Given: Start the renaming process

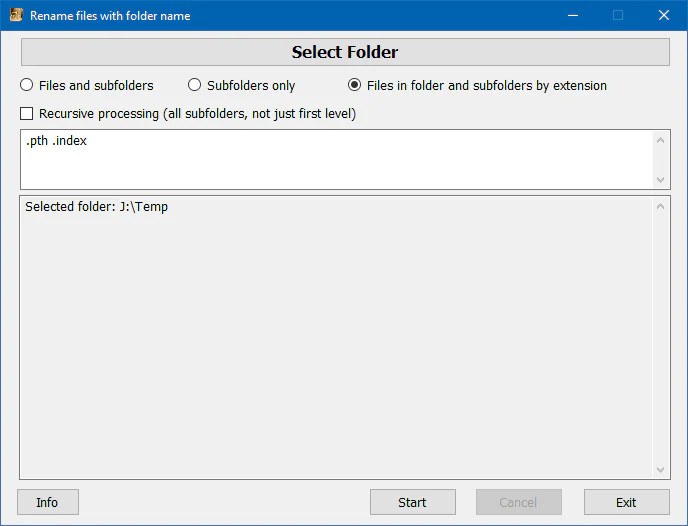Looking at the screenshot, I should tap(412, 502).
